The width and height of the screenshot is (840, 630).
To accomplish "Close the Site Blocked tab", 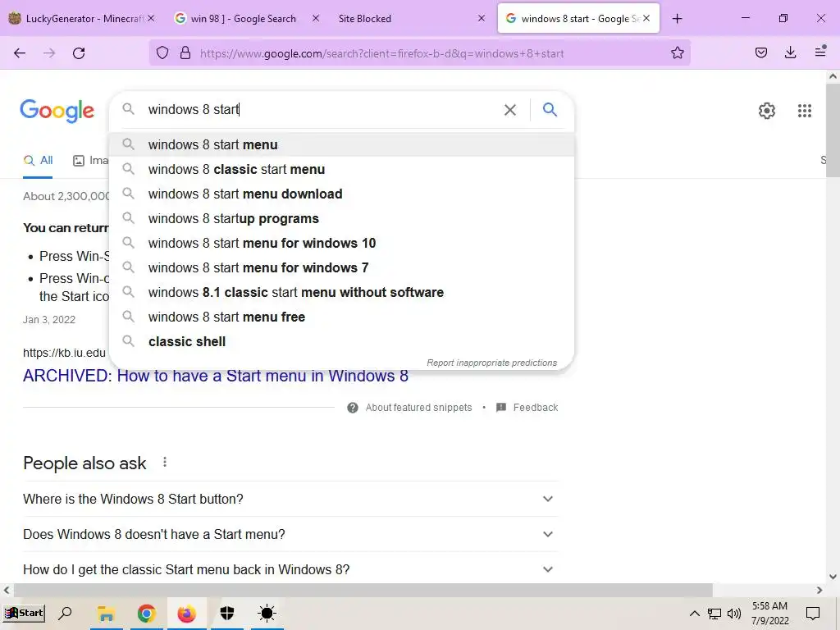I will (481, 19).
